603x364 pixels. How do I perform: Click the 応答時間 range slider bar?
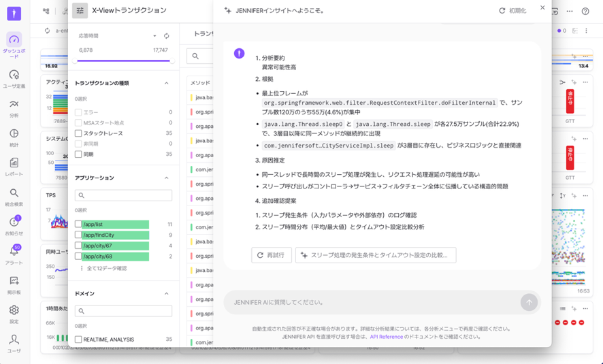click(123, 61)
